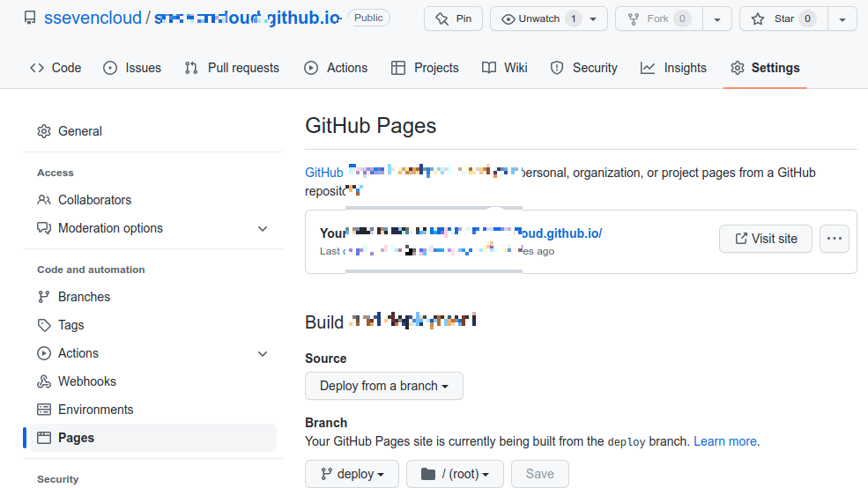This screenshot has height=488, width=868.
Task: Open the Deploy from a branch dropdown
Action: (x=383, y=386)
